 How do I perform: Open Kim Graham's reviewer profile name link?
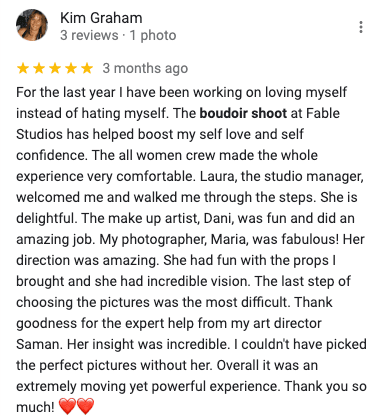[x=101, y=18]
